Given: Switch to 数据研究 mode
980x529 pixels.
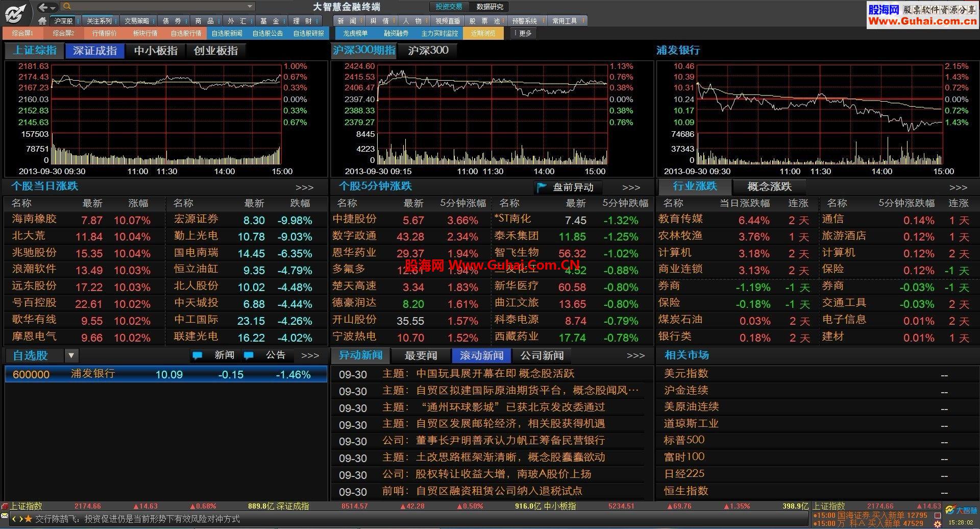Looking at the screenshot, I should [490, 7].
